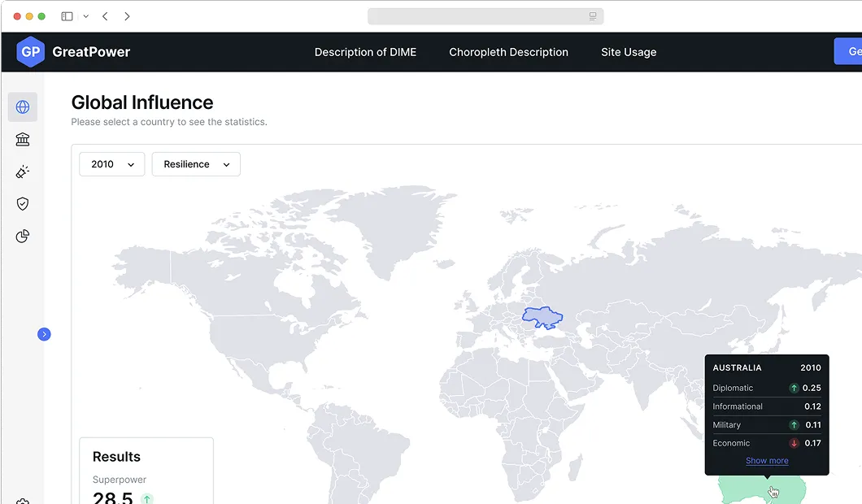Click the Military value 0.11
Image resolution: width=862 pixels, height=504 pixels.
813,425
